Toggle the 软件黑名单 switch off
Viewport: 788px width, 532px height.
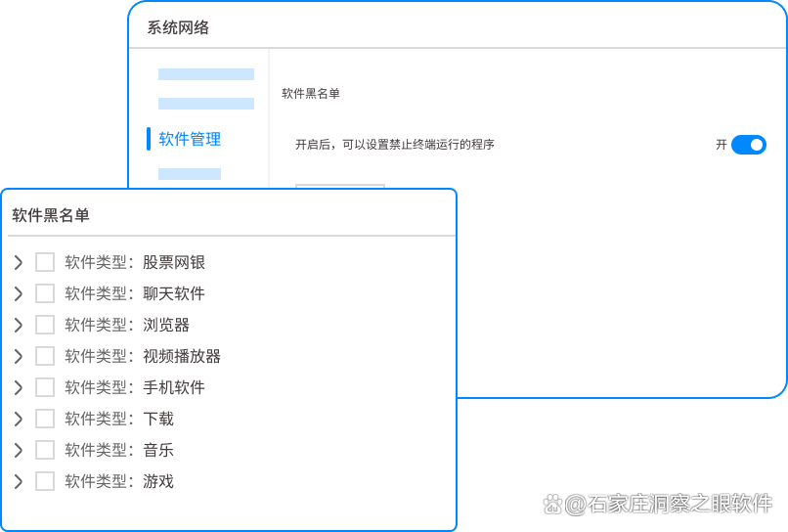[748, 145]
